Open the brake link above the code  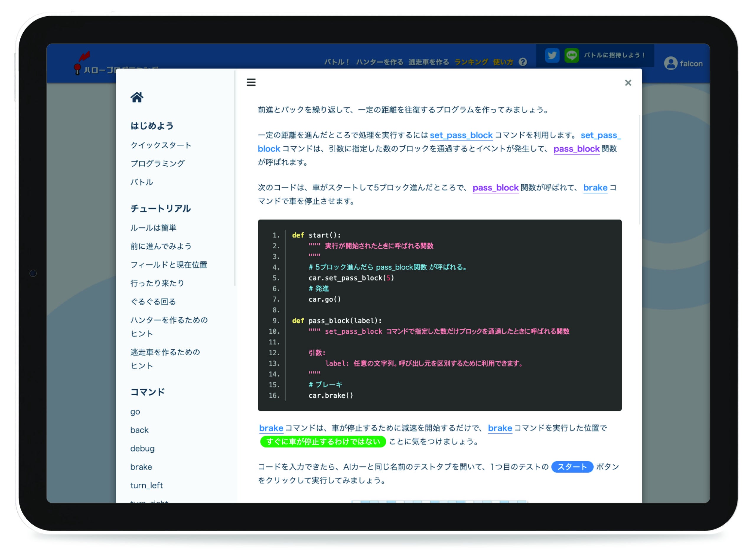[595, 188]
